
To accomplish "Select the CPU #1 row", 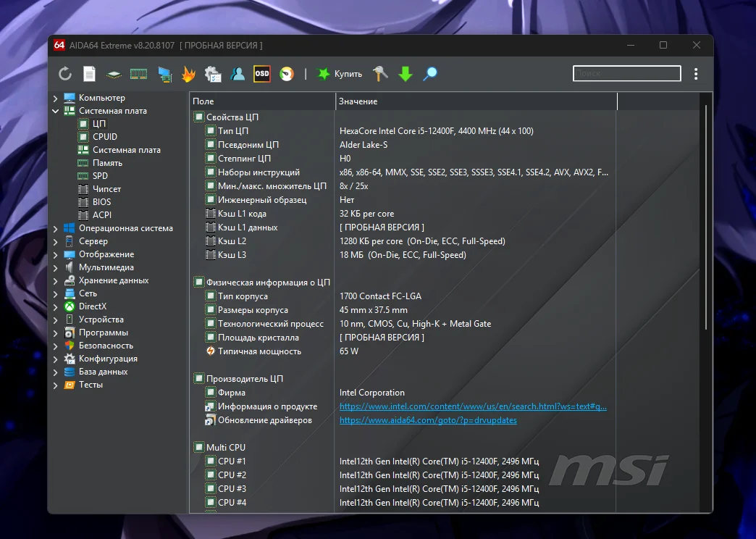I will (x=403, y=461).
